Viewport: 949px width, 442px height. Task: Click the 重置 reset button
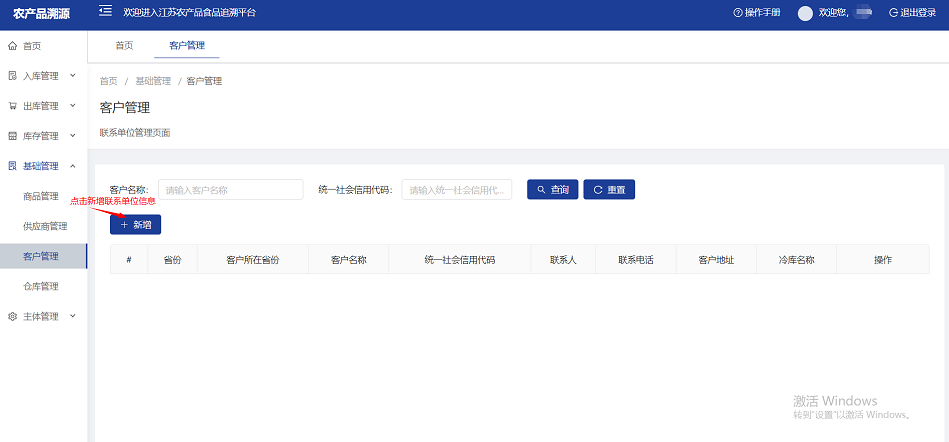point(609,189)
